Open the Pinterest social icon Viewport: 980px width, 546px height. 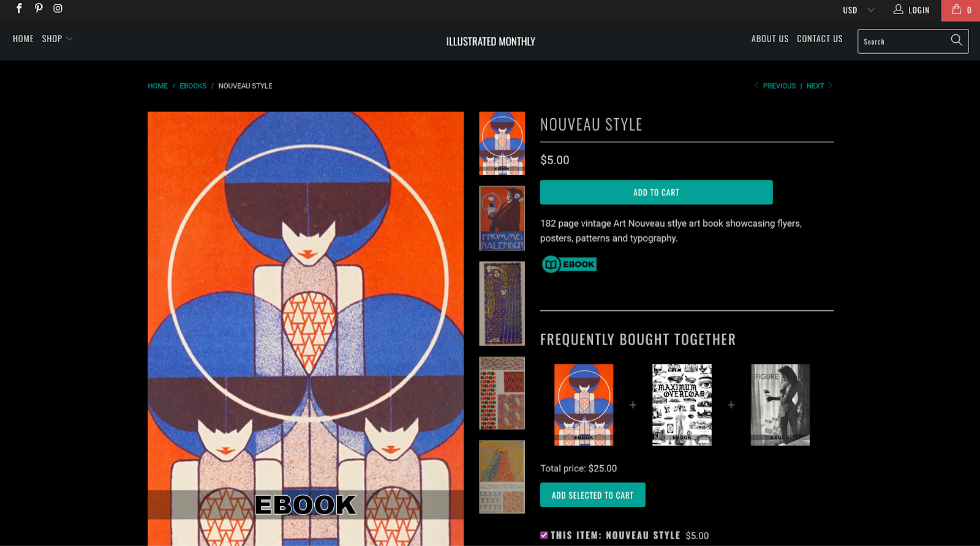pos(39,9)
